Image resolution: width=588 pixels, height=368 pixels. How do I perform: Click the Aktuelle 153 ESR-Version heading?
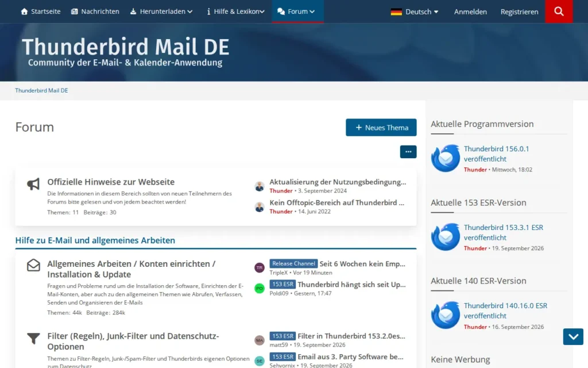(478, 203)
